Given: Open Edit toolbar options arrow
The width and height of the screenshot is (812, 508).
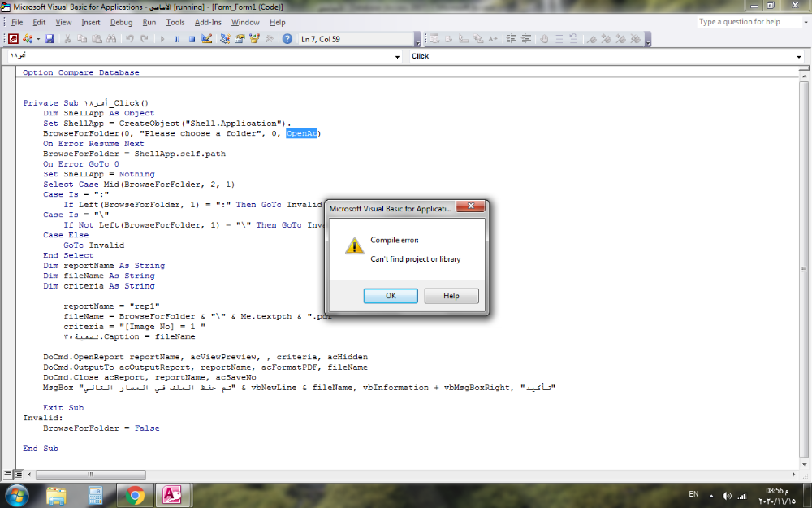Looking at the screenshot, I should tap(648, 39).
